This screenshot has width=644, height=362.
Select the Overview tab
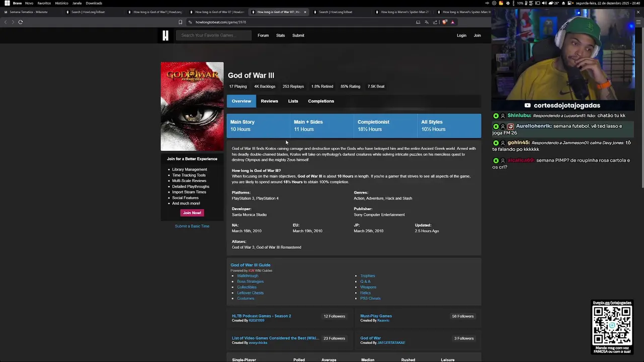click(x=242, y=101)
